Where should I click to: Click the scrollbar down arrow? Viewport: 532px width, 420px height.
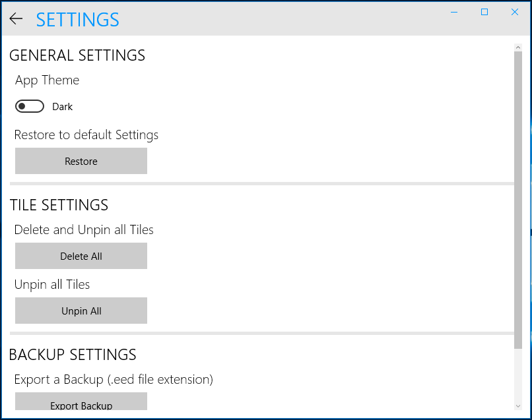[x=517, y=405]
